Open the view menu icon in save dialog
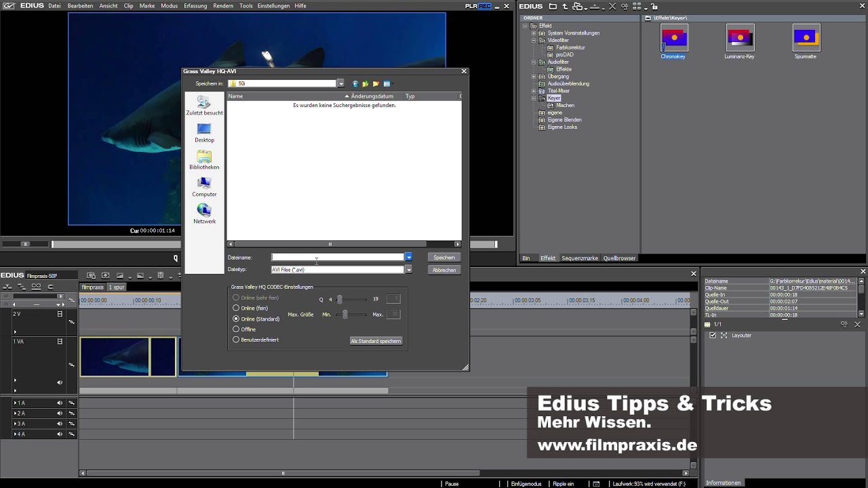868x488 pixels. 387,83
